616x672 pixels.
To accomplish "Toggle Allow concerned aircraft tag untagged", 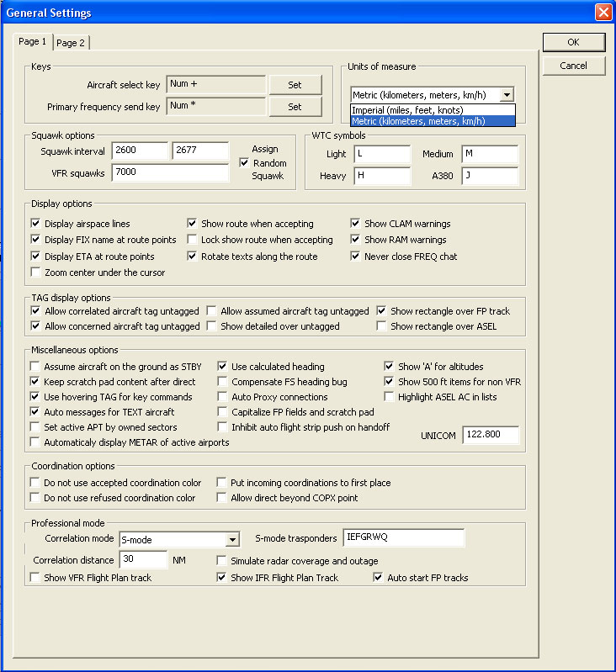I will (x=35, y=326).
